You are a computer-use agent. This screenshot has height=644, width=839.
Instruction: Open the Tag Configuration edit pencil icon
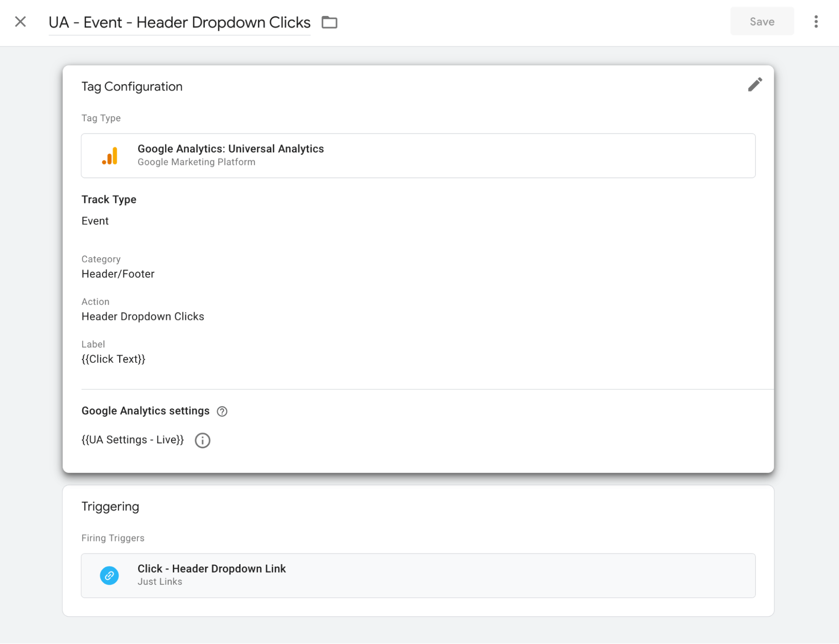[x=755, y=84]
